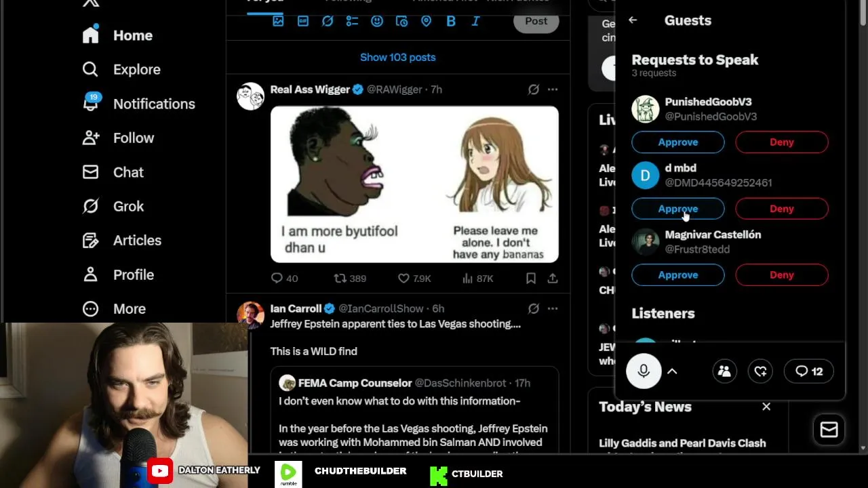The height and width of the screenshot is (488, 868).
Task: Deny Magnivar Castellón request to speak
Action: (x=782, y=275)
